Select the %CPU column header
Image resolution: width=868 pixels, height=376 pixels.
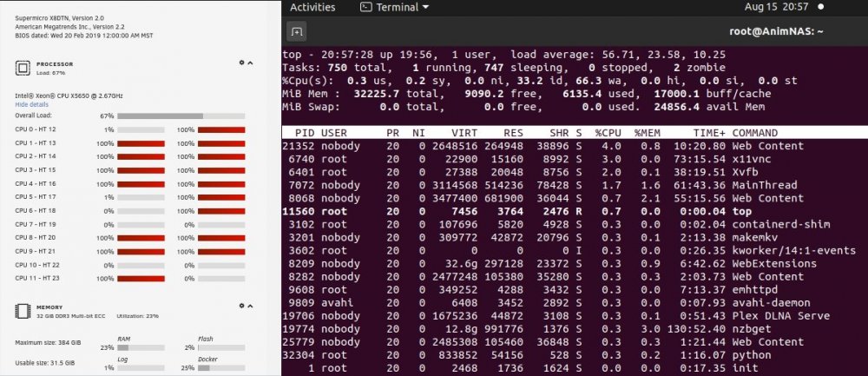click(x=608, y=133)
